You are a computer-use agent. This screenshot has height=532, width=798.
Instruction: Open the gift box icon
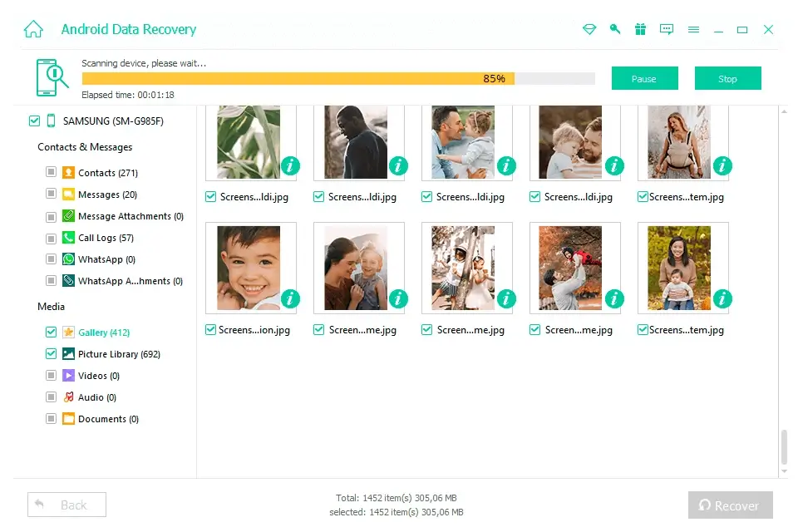coord(640,29)
